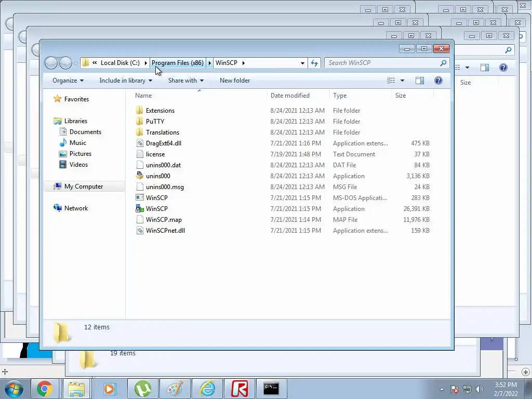Select the Translations folder icon

[x=139, y=132]
